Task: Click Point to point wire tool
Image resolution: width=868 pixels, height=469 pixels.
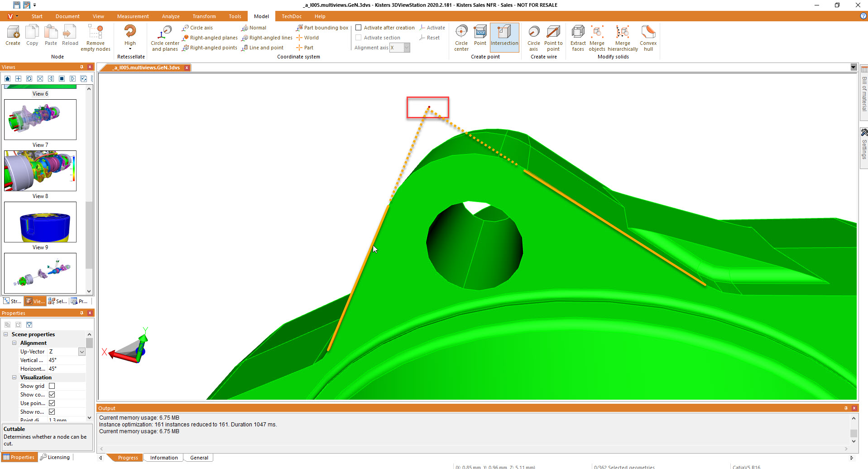Action: [553, 38]
